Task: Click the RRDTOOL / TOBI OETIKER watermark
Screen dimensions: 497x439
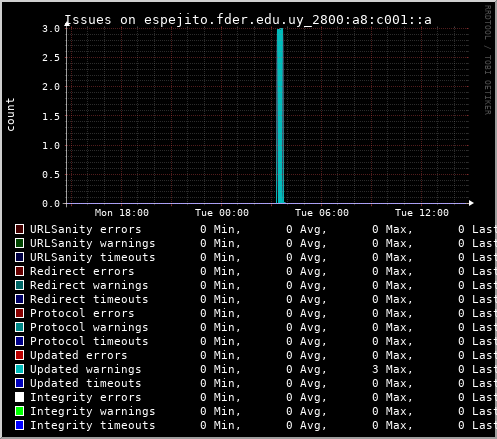Action: point(487,60)
